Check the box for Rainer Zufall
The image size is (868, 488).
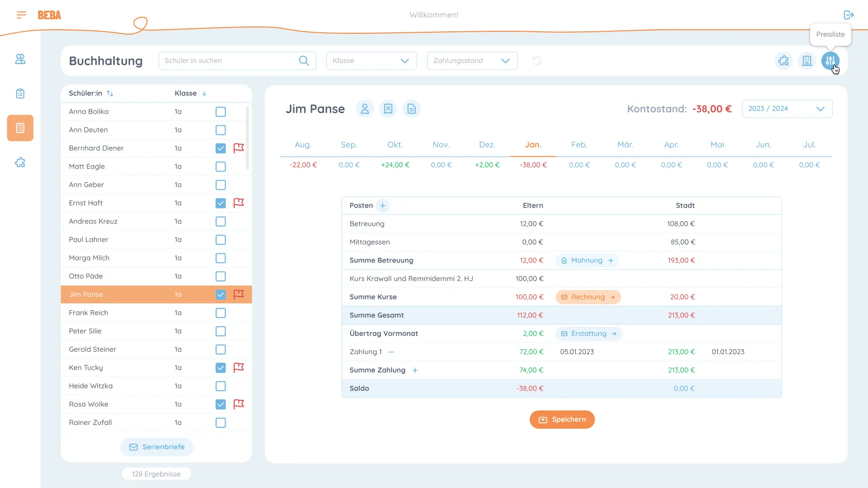(220, 423)
